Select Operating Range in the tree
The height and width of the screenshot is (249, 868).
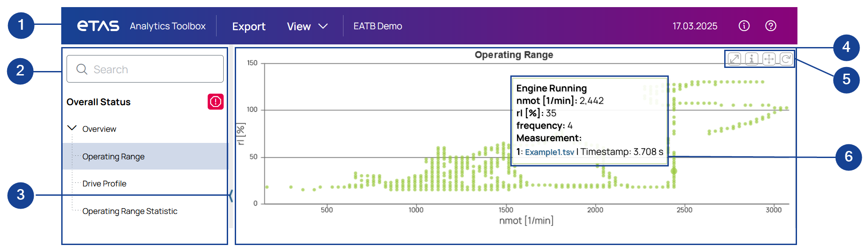tap(114, 157)
